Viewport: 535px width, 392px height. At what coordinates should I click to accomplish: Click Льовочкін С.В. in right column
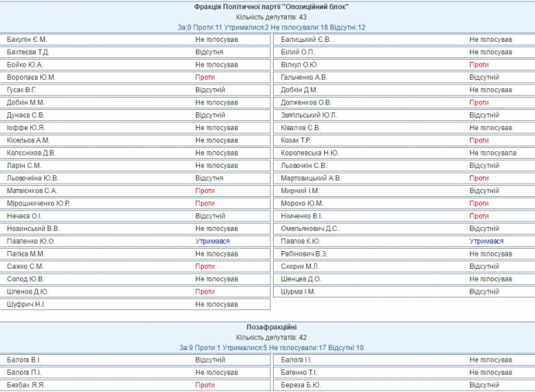[304, 166]
